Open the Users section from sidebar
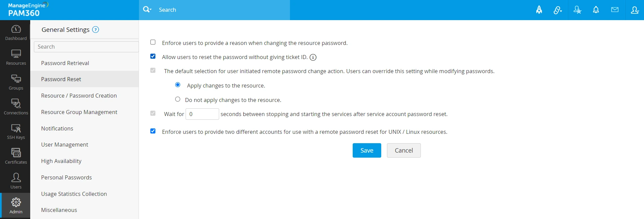644x219 pixels. tap(15, 180)
